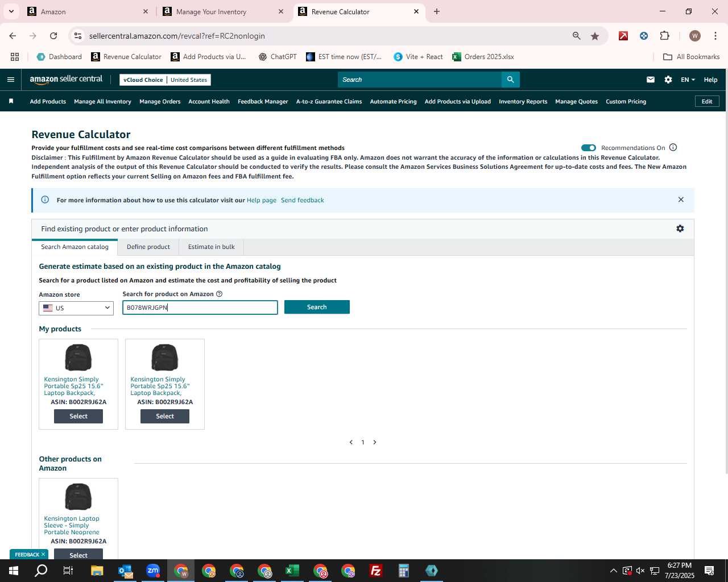This screenshot has height=582, width=728.
Task: Select the second Kensington backpack product
Action: (x=165, y=416)
